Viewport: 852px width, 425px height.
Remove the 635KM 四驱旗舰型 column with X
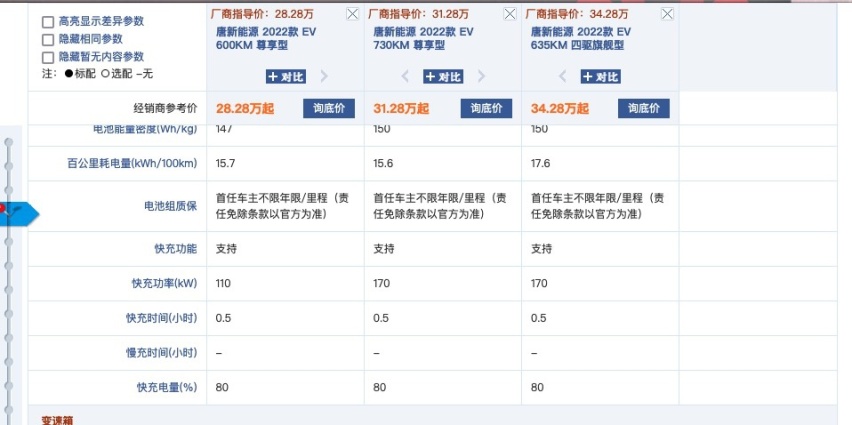pos(667,14)
